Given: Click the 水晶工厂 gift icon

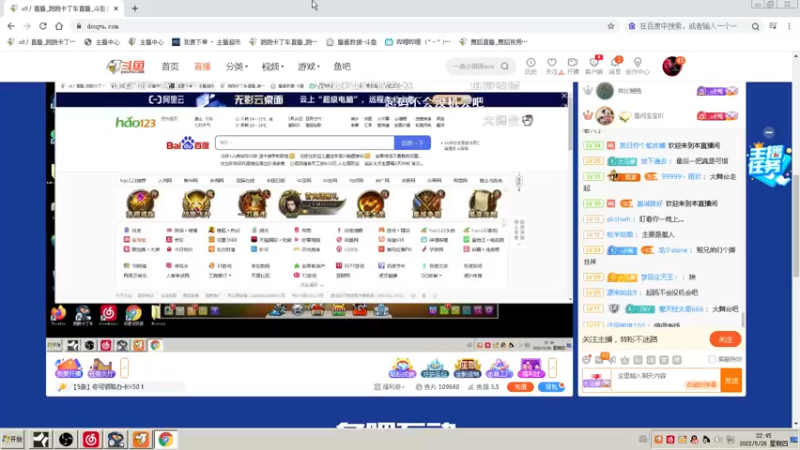Looking at the screenshot, I should point(499,368).
